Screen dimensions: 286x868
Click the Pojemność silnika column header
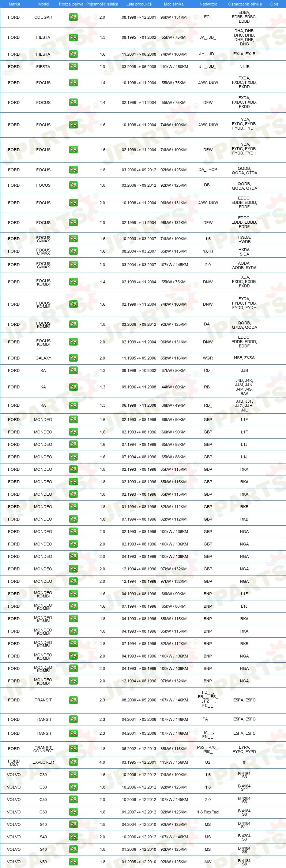pyautogui.click(x=102, y=4)
